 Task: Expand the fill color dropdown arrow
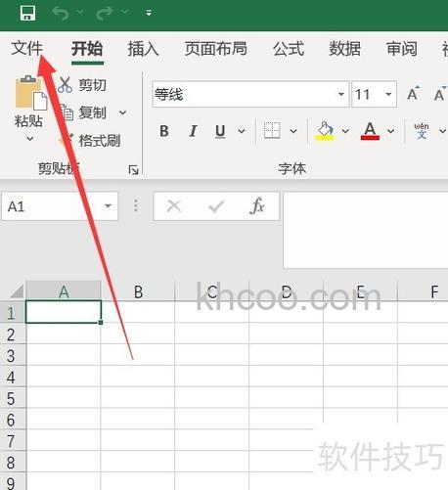click(x=345, y=131)
